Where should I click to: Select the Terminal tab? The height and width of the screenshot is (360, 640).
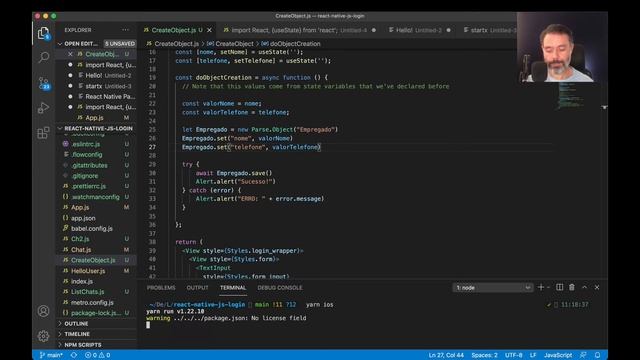[233, 288]
